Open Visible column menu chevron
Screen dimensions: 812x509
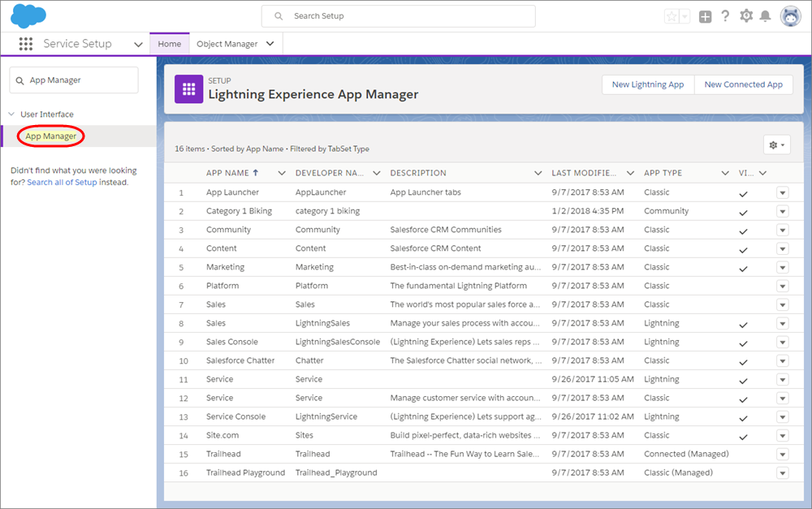point(762,173)
